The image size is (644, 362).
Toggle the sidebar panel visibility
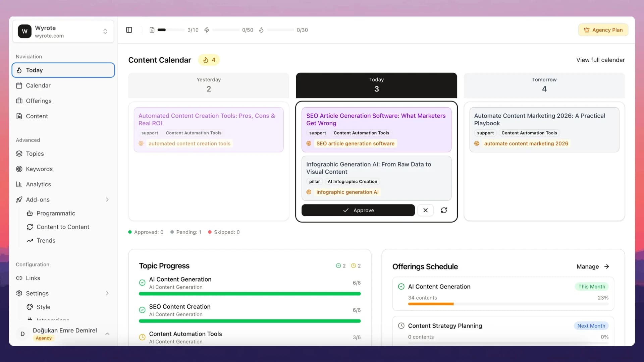(129, 30)
